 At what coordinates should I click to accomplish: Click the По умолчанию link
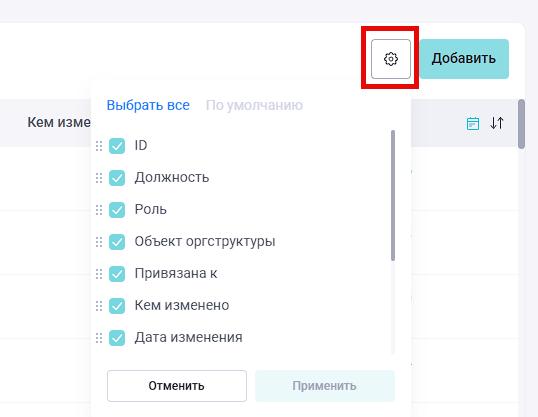254,105
